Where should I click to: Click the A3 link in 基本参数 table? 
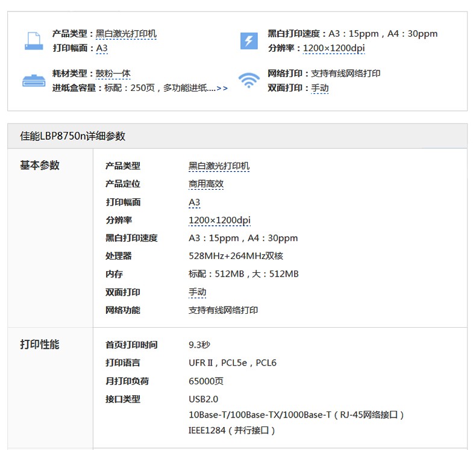[x=195, y=202]
